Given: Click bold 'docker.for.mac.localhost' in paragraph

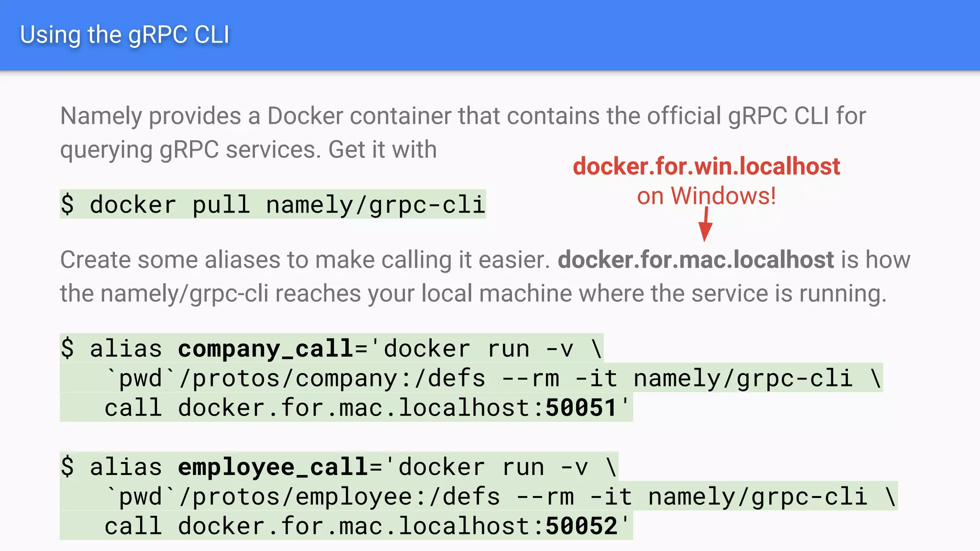Looking at the screenshot, I should point(696,260).
